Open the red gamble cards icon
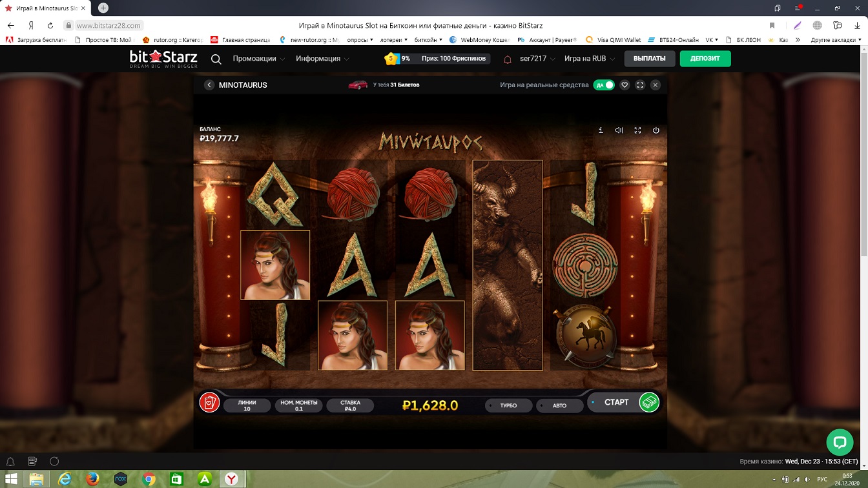Image resolution: width=868 pixels, height=488 pixels. [x=209, y=403]
